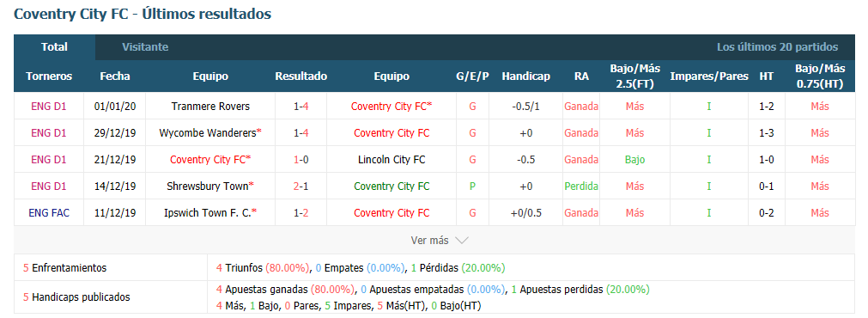Open Ipswich Town F. C. team link
The height and width of the screenshot is (318, 868).
(x=208, y=213)
